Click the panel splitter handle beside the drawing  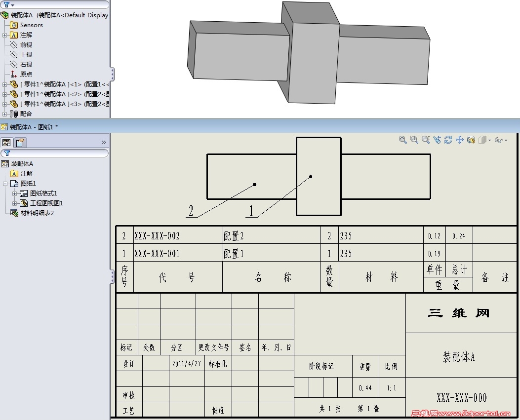pos(112,276)
